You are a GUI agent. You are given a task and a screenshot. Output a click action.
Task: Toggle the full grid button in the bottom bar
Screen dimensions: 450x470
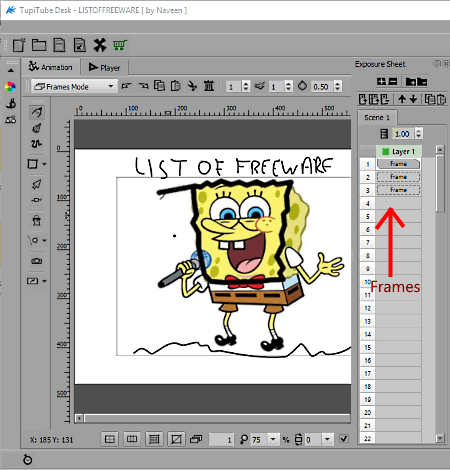click(154, 439)
